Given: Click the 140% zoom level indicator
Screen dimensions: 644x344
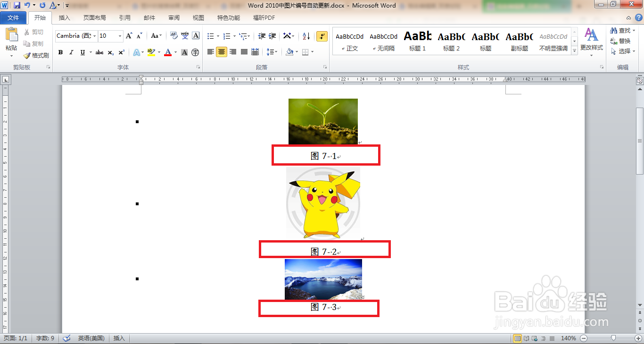Looking at the screenshot, I should click(x=569, y=338).
